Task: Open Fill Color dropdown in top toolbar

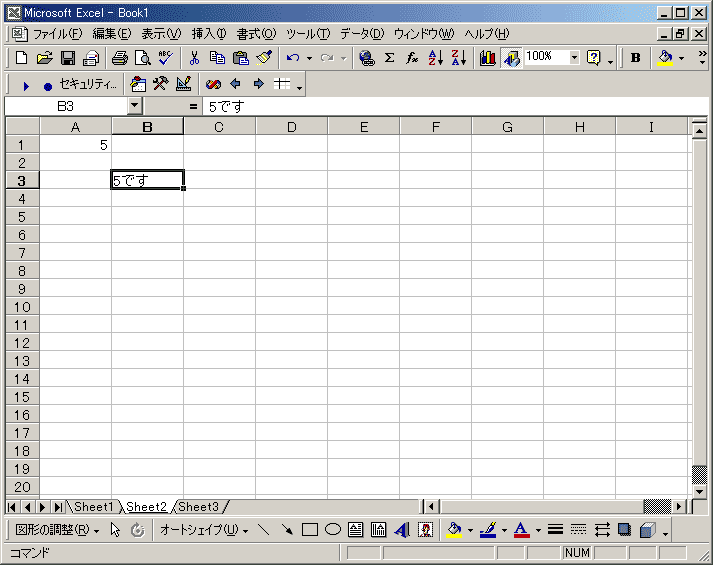Action: (681, 59)
